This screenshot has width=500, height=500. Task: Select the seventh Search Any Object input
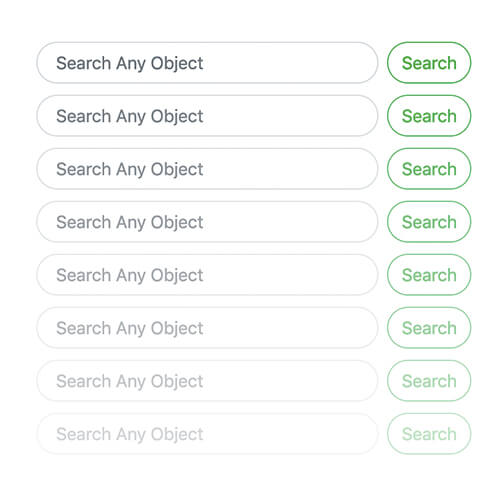click(207, 381)
